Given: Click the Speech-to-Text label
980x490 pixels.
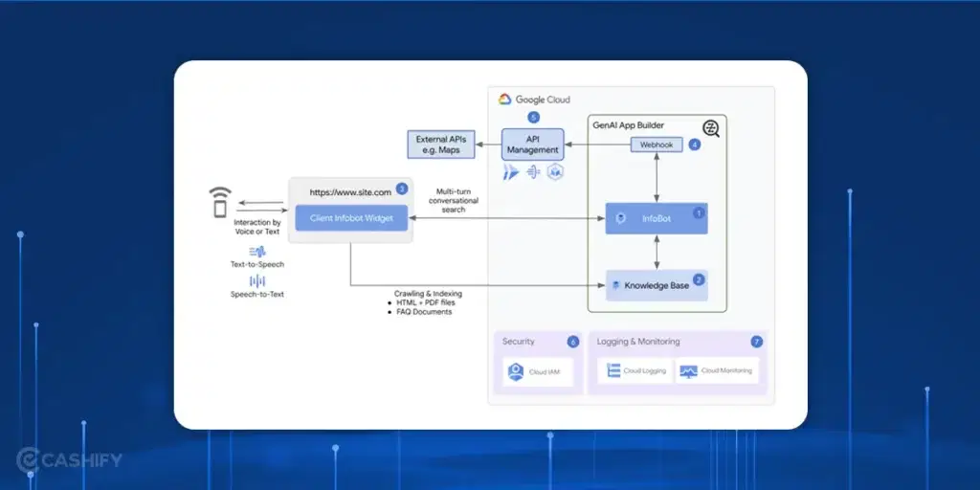Looking at the screenshot, I should pos(256,294).
